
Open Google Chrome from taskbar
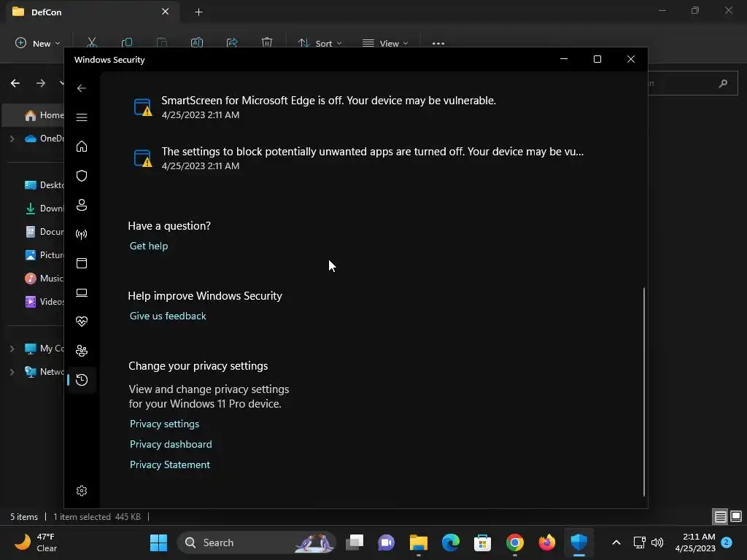click(514, 542)
